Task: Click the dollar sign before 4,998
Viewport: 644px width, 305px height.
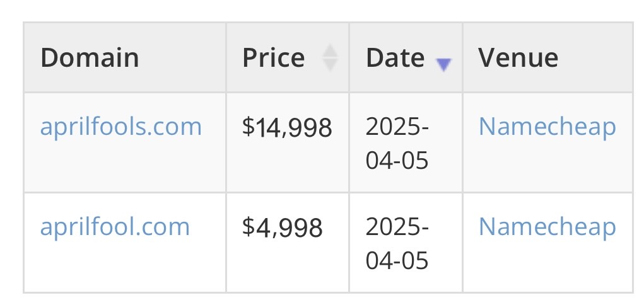Action: [x=248, y=227]
